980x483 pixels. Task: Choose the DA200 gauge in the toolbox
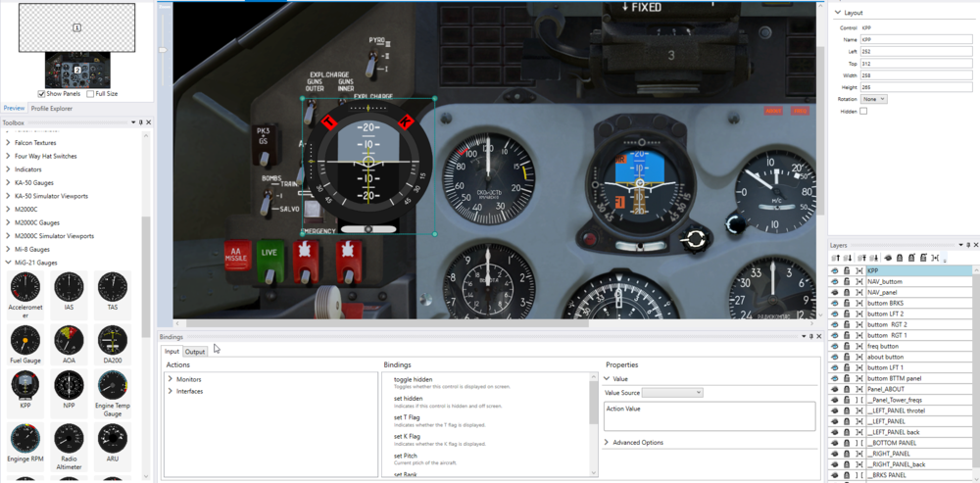pos(113,345)
